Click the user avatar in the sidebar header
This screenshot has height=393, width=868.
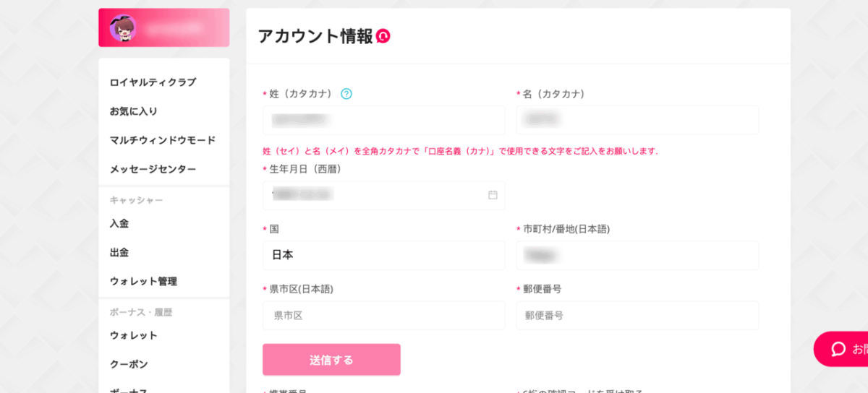[123, 28]
